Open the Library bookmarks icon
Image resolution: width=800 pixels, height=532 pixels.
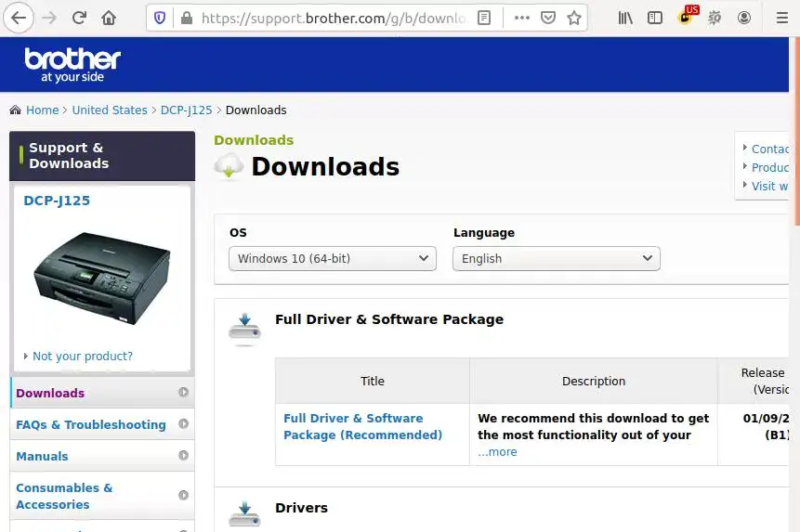tap(625, 19)
